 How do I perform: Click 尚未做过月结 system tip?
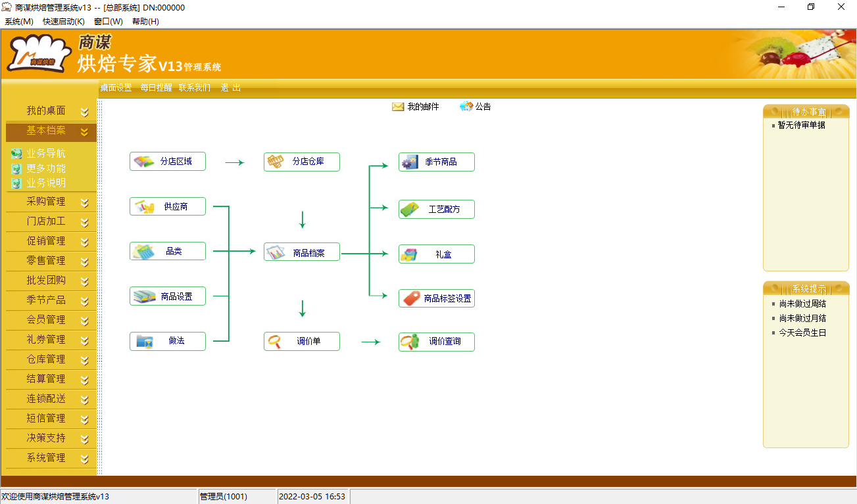(802, 318)
